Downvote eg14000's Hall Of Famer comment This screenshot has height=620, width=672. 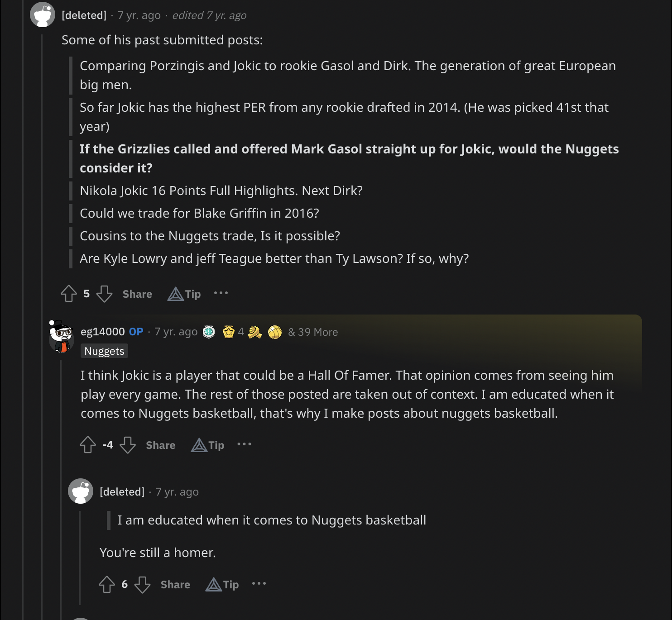(x=128, y=445)
